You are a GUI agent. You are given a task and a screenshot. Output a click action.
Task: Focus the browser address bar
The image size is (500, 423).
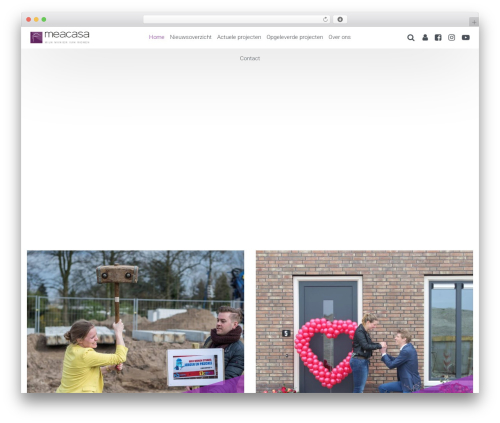237,19
